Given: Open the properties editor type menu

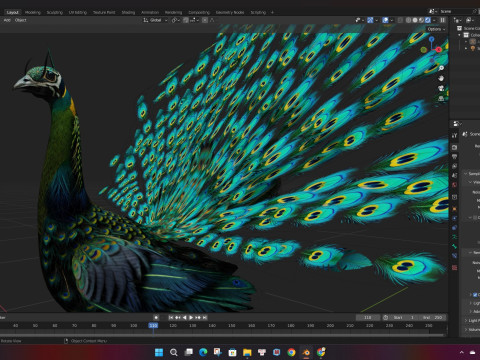Looking at the screenshot, I should click(456, 124).
